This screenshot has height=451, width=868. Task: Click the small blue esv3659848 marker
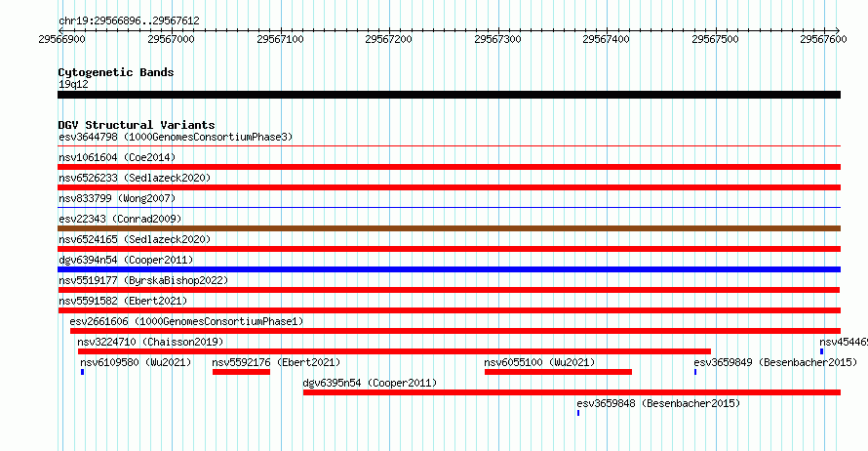click(x=578, y=413)
